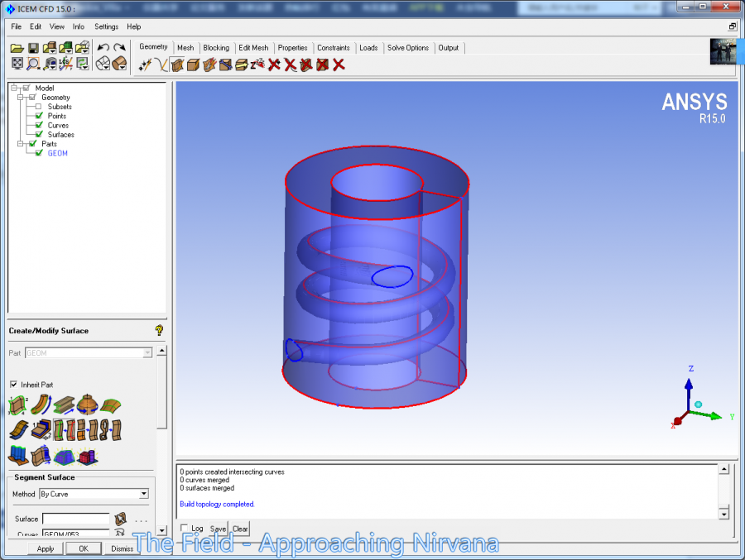The image size is (745, 560).
Task: Select the Transform Geometry tool
Action: point(242,65)
